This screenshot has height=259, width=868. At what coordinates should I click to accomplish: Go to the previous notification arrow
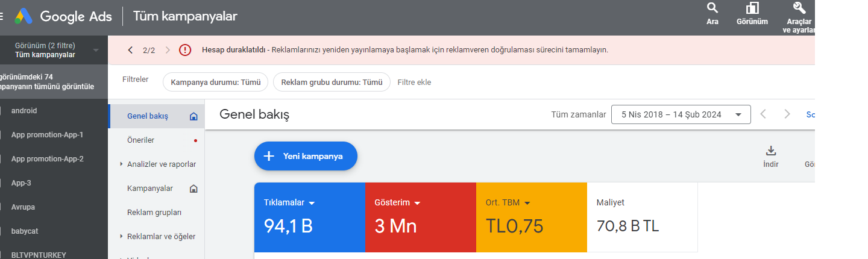(x=130, y=50)
